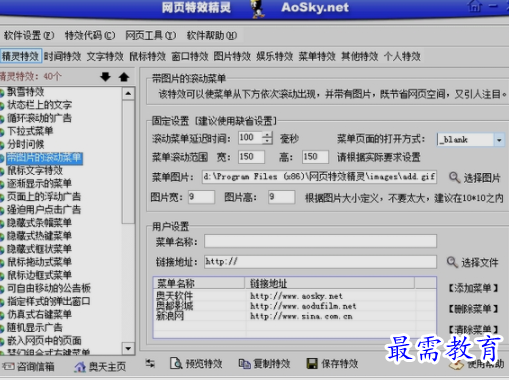509x380 pixels.
Task: Click the 菜单名称 input field
Action: (x=320, y=241)
